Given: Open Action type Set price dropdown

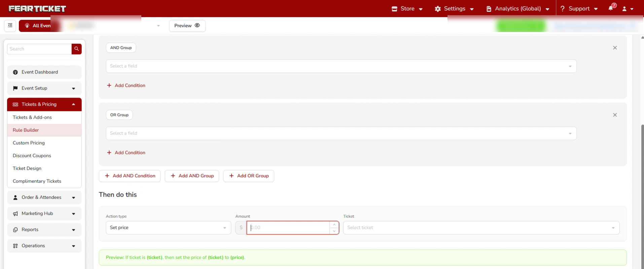Looking at the screenshot, I should tap(168, 228).
